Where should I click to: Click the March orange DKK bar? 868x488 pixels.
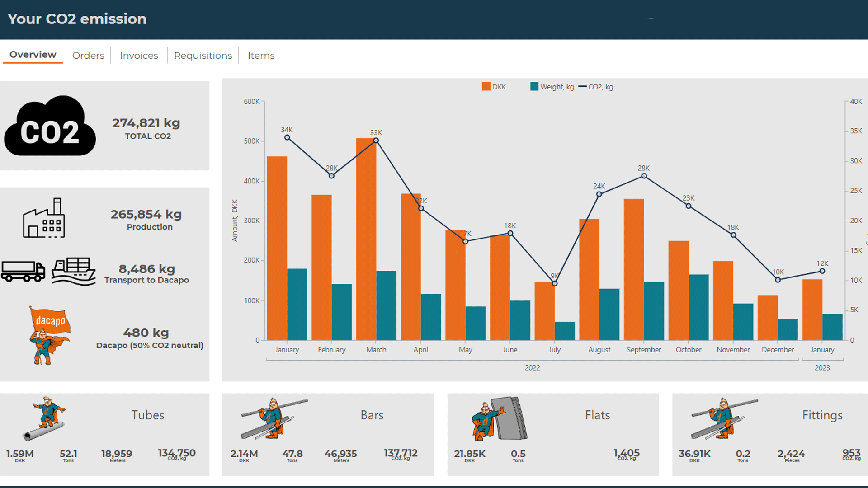366,239
